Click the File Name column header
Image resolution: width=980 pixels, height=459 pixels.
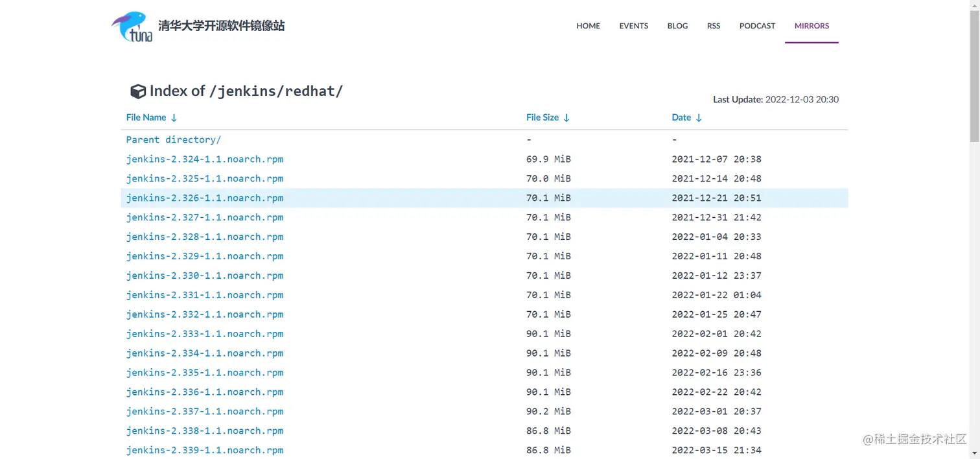(146, 117)
